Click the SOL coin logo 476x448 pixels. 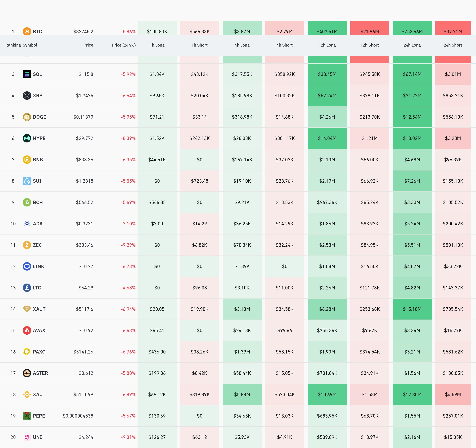pyautogui.click(x=27, y=74)
